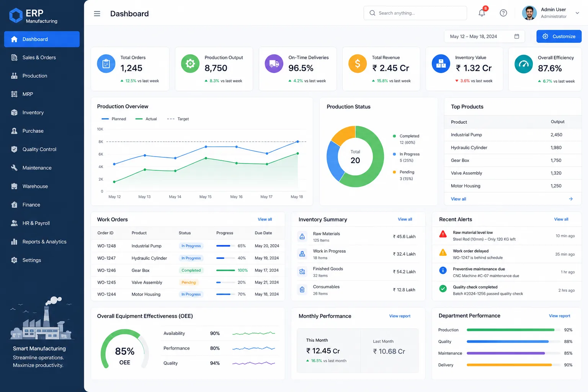
Task: Open the May 12 – May 18 date picker
Action: [484, 36]
